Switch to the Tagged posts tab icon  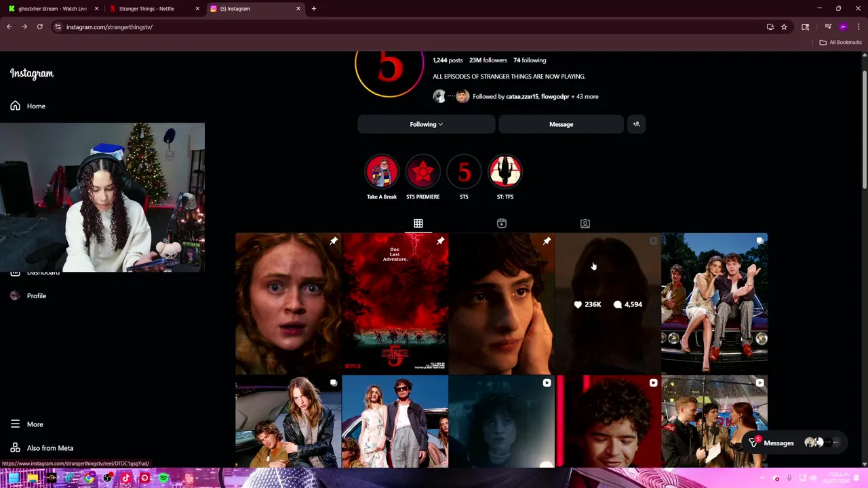click(585, 223)
